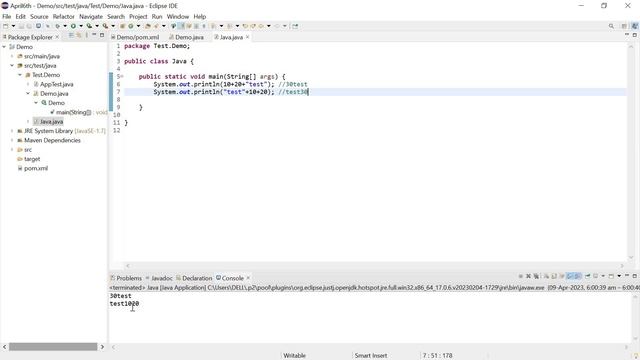The height and width of the screenshot is (360, 640).
Task: Click the New Java Class icon
Action: (x=131, y=26)
